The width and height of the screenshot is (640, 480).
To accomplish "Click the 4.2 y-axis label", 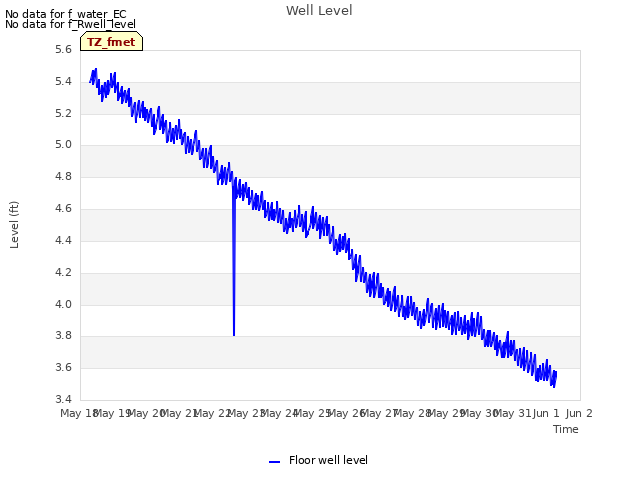I will pyautogui.click(x=63, y=272).
